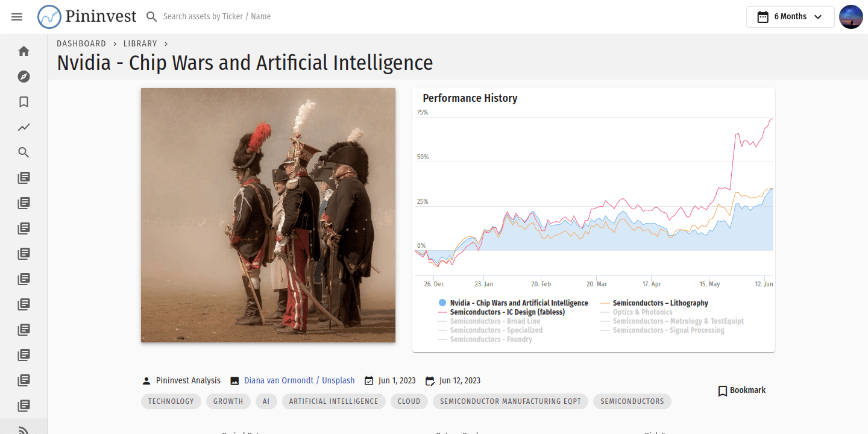Click the 20. Mar axis label
Screen dimensions: 868x434
tap(597, 284)
